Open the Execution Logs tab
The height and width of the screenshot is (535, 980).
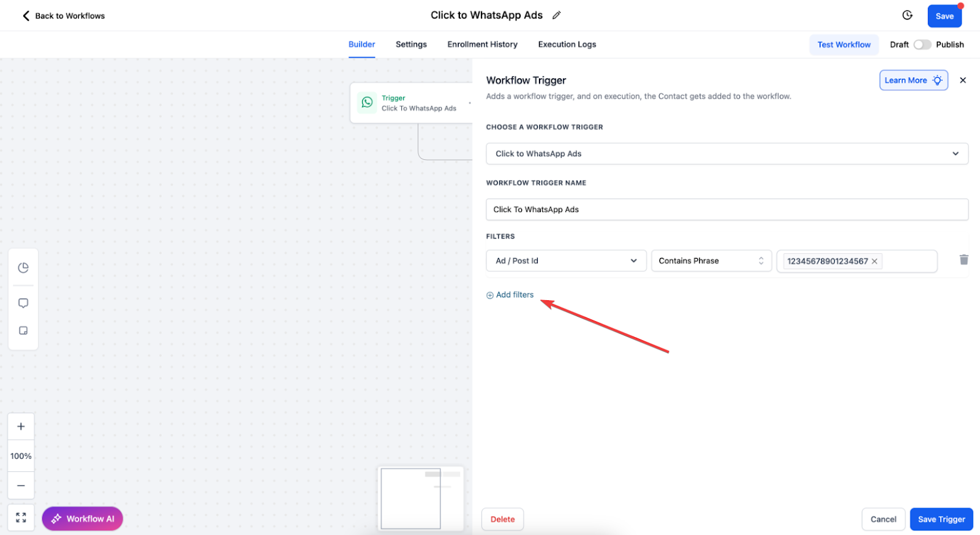(567, 45)
